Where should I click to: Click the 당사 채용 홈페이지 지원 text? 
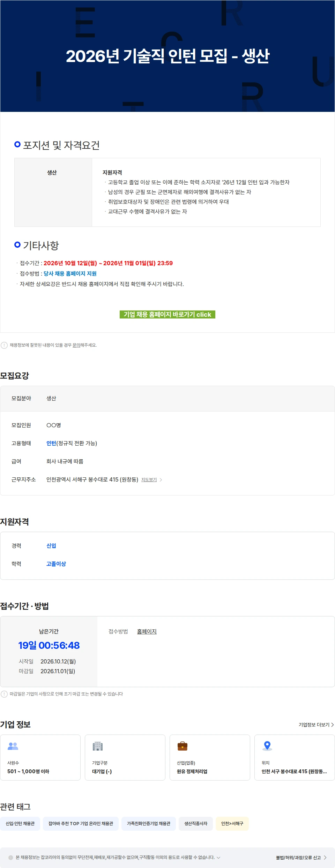coord(70,274)
